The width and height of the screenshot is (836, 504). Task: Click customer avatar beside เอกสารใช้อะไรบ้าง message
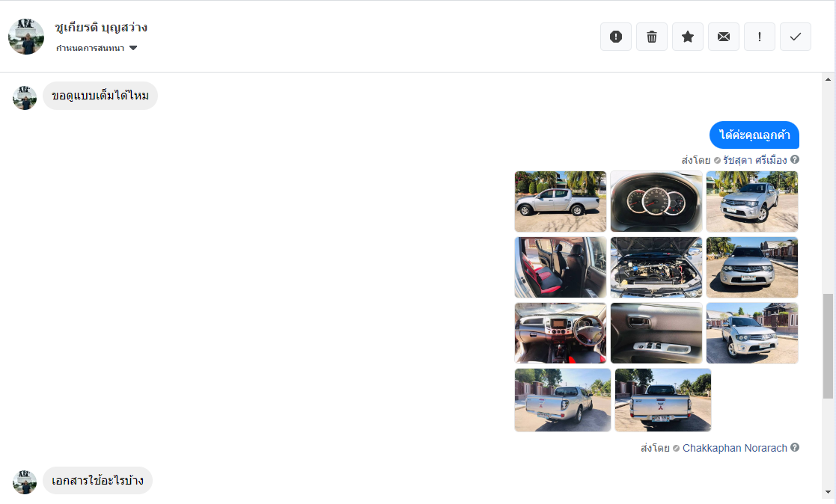click(x=25, y=482)
